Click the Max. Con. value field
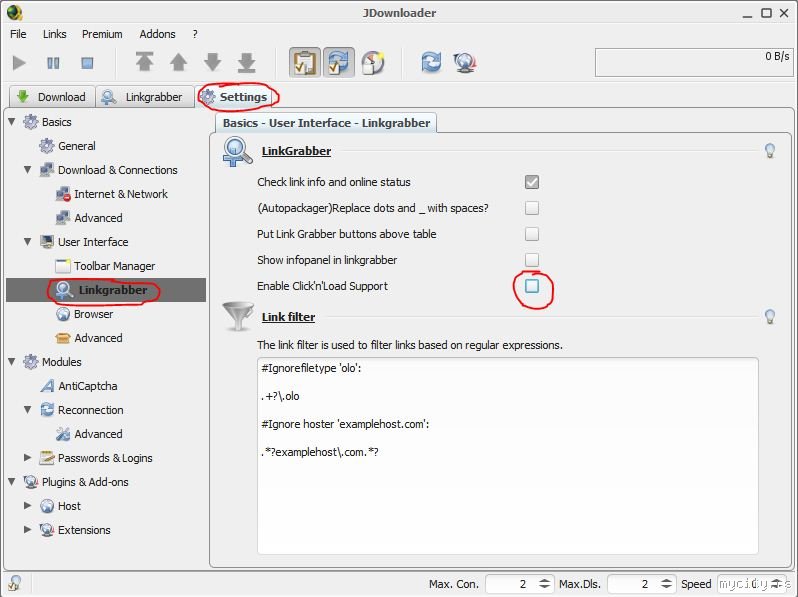The width and height of the screenshot is (798, 597). [510, 584]
